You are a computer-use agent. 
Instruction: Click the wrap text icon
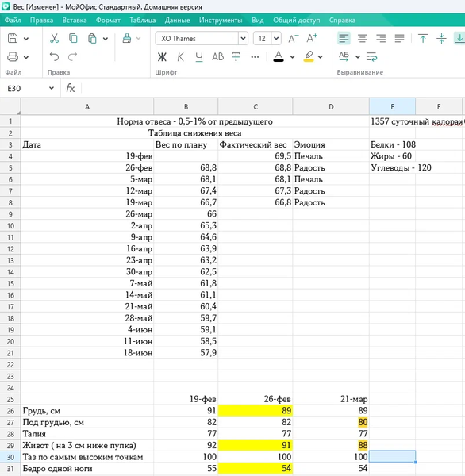371,57
